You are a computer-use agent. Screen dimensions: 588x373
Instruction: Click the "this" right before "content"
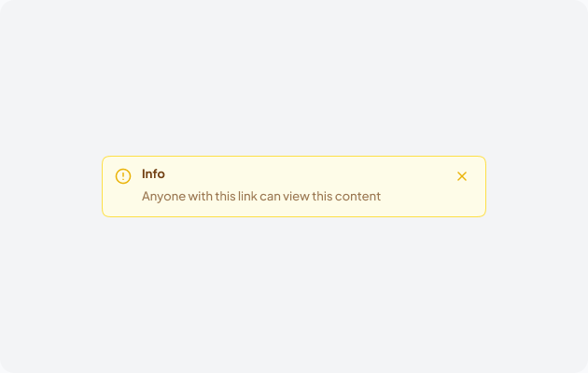(x=325, y=197)
